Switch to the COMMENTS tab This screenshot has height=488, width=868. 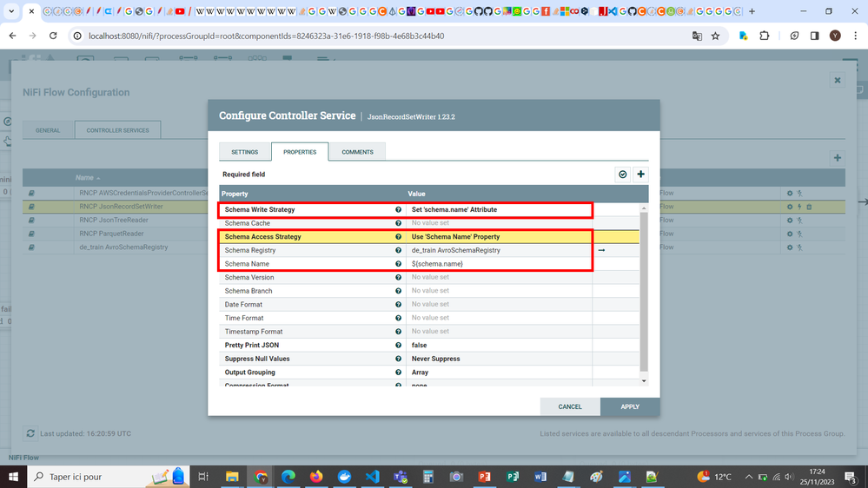click(357, 152)
